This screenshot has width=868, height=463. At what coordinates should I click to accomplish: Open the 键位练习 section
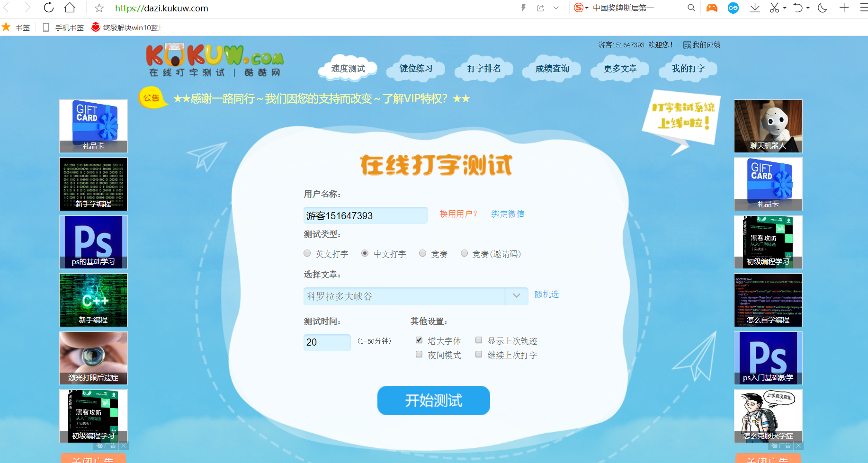click(415, 69)
